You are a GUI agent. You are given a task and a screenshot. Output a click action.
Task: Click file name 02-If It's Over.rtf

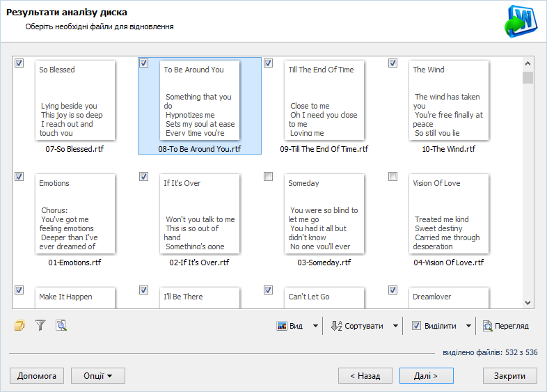(199, 262)
